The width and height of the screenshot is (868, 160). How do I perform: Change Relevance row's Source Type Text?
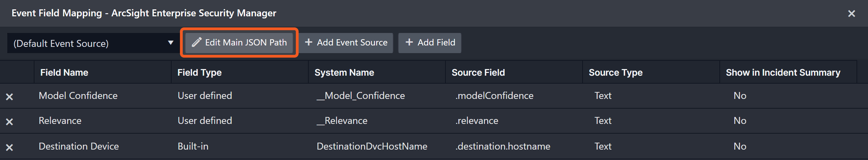pyautogui.click(x=603, y=121)
